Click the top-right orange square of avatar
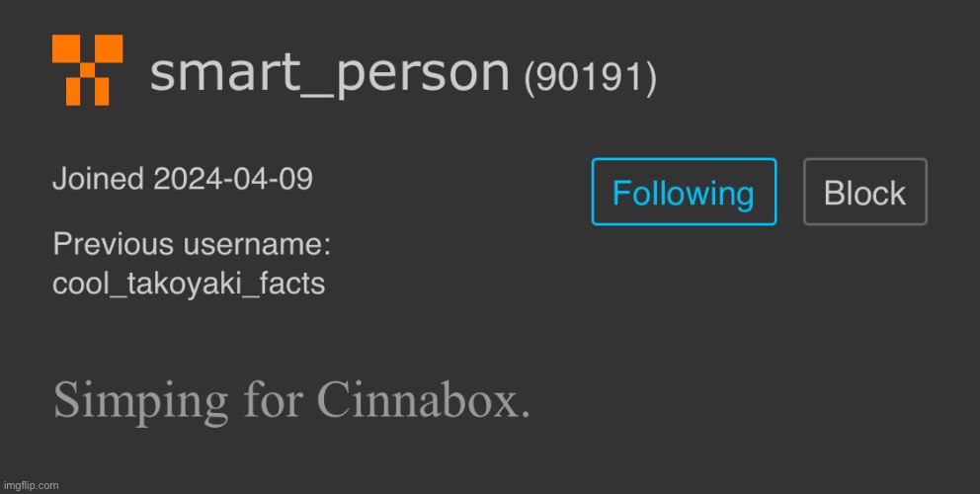Image resolution: width=980 pixels, height=494 pixels. [109, 48]
